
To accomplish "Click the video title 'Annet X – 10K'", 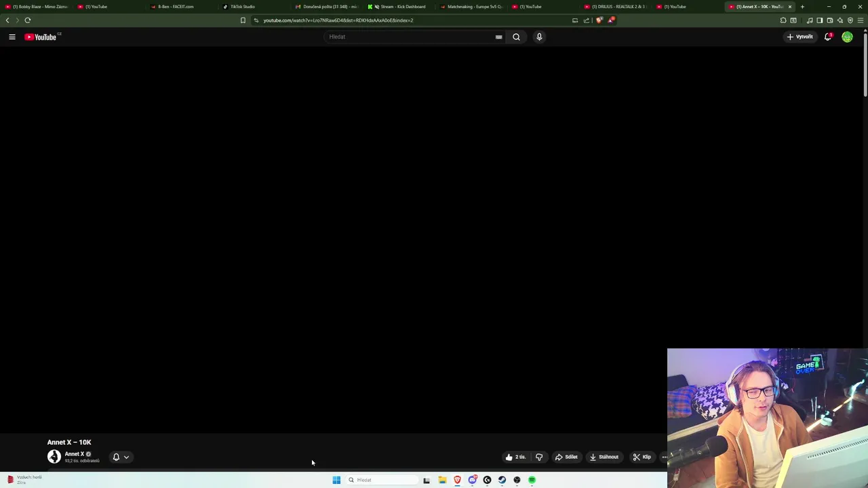I will (69, 442).
